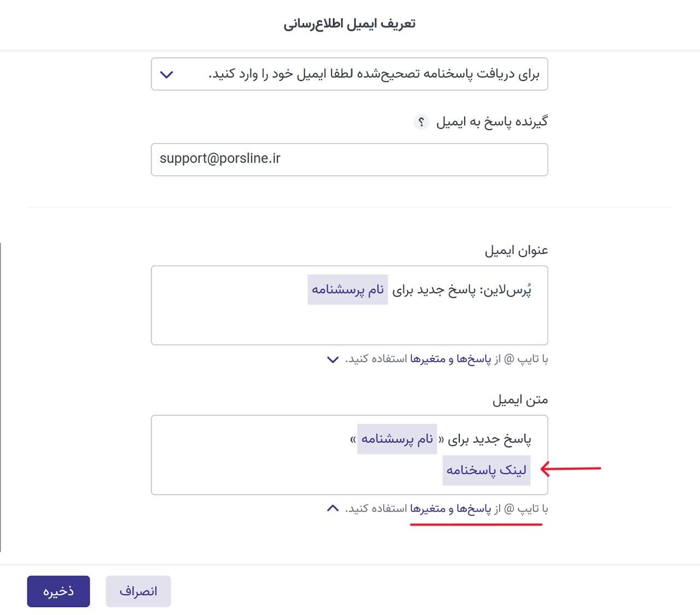Collapse variables hint chevron below email body
The width and height of the screenshot is (700, 615).
332,508
